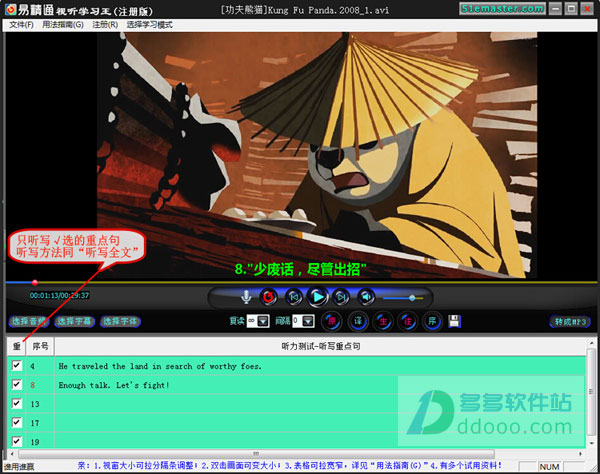The image size is (600, 474).
Task: Uncheck the checkbox for sentence 8
Action: 16,384
